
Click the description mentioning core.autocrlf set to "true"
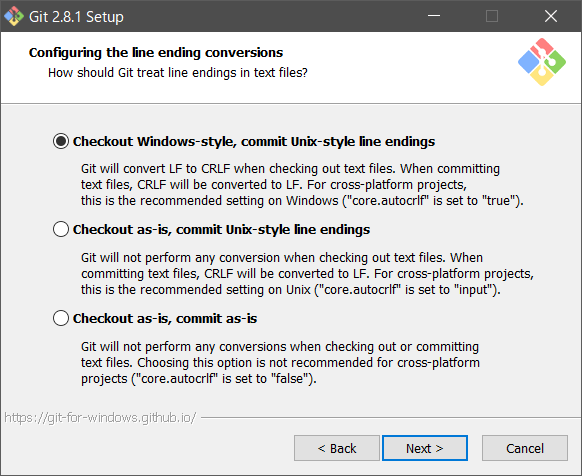pos(302,185)
